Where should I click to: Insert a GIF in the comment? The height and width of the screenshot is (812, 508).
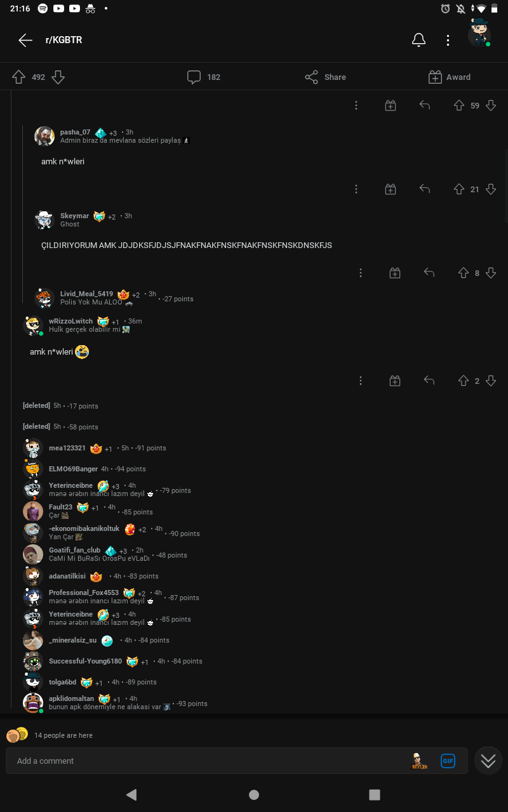tap(448, 761)
